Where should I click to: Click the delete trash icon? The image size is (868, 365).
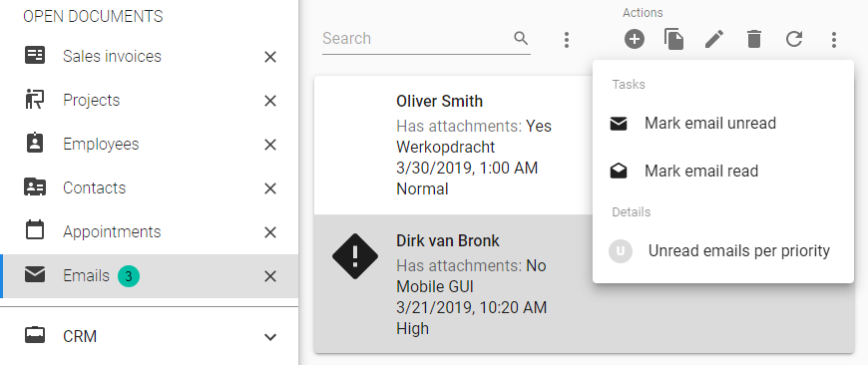[754, 39]
